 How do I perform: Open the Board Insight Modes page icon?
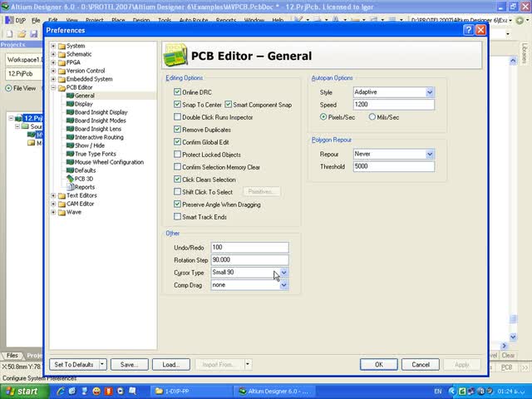(70, 121)
